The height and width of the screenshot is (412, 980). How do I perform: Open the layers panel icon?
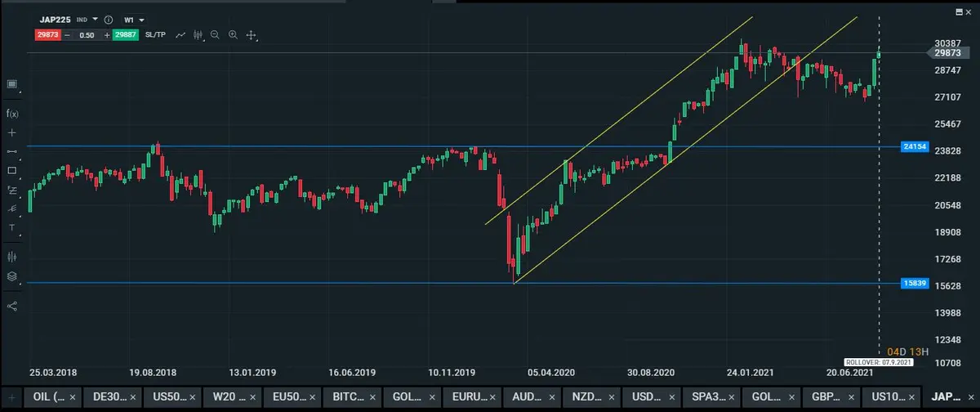[x=12, y=276]
